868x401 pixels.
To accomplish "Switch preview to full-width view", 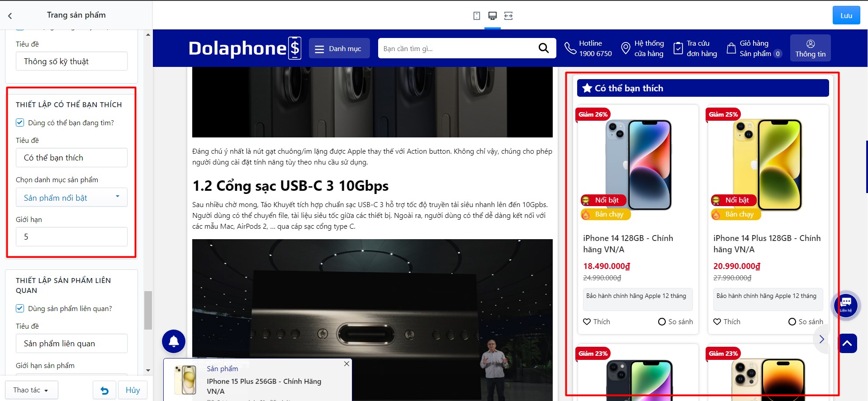I will 508,16.
